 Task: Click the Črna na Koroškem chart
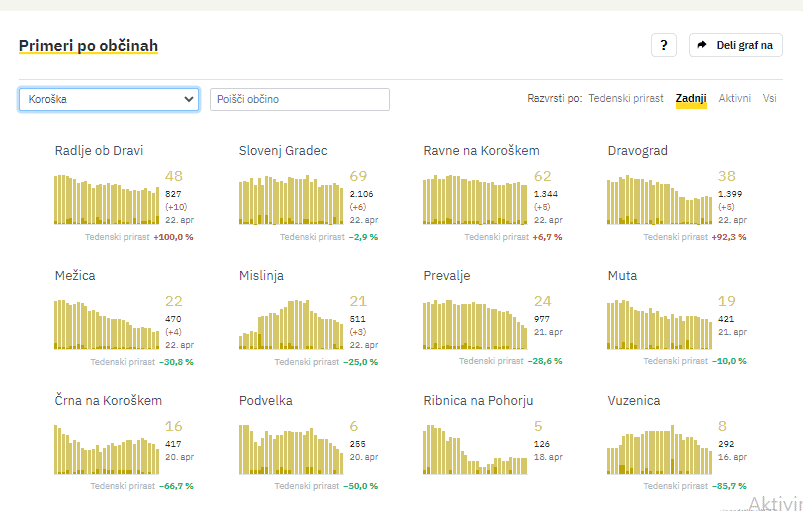[x=106, y=449]
